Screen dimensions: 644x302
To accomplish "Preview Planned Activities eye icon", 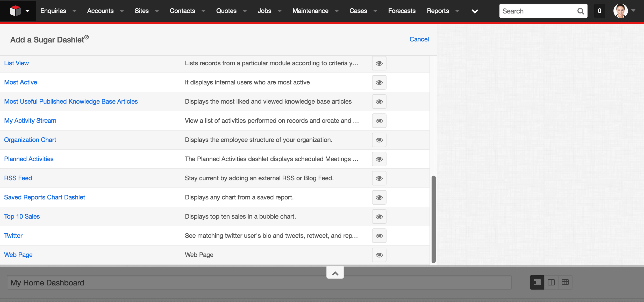I will point(379,159).
